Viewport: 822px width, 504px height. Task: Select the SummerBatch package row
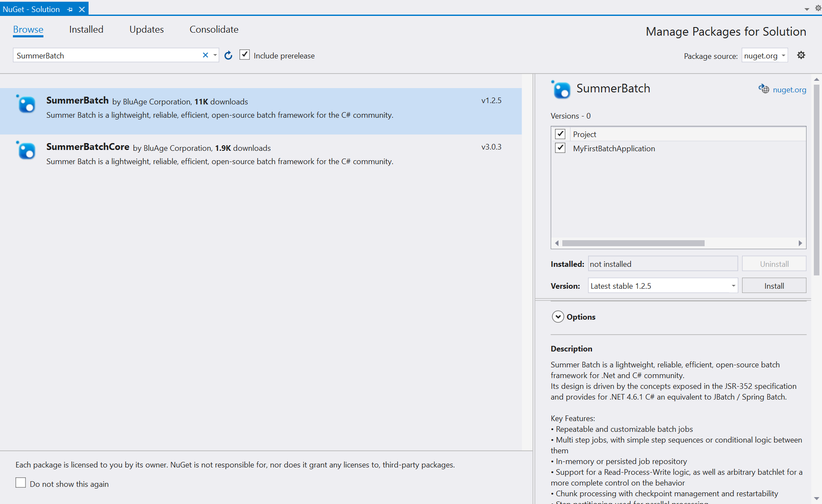tap(261, 111)
